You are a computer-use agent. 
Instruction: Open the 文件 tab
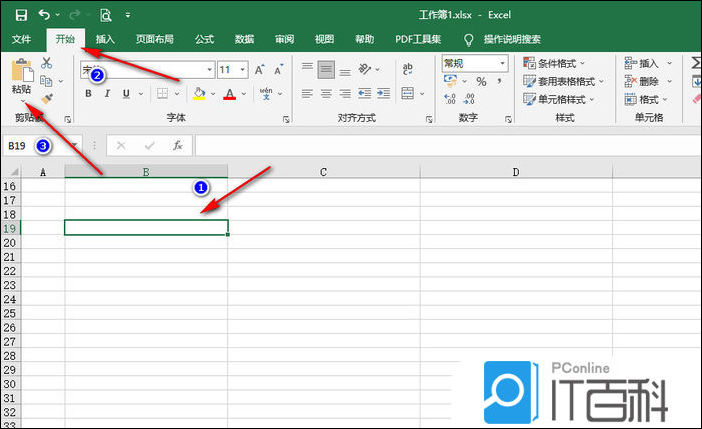pyautogui.click(x=21, y=39)
